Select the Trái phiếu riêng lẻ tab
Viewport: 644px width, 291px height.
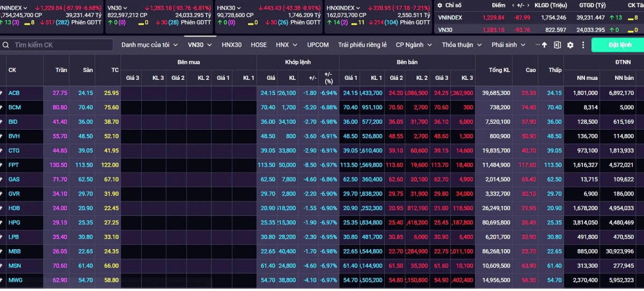[362, 45]
